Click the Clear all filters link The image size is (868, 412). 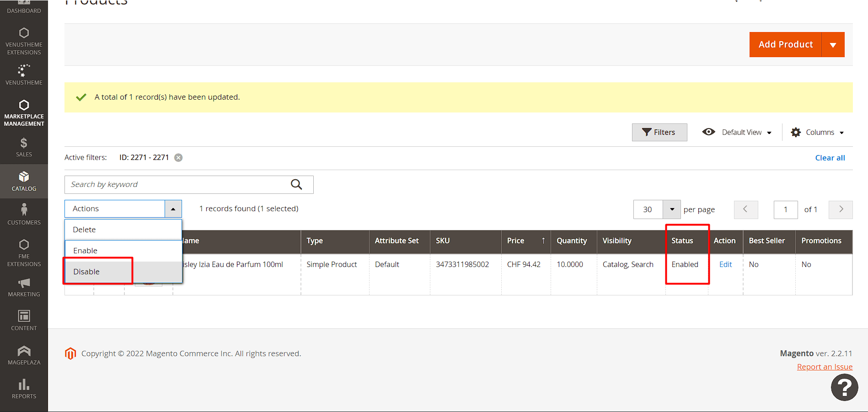click(830, 158)
